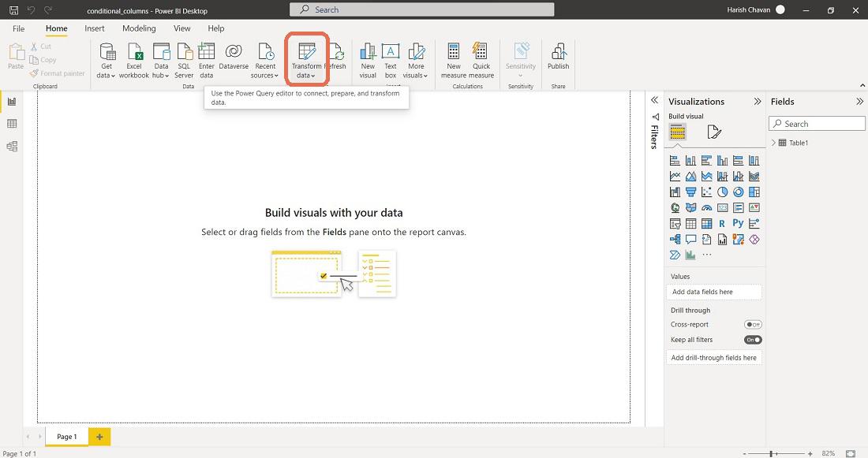
Task: Switch to Build visual pane
Action: pos(678,132)
